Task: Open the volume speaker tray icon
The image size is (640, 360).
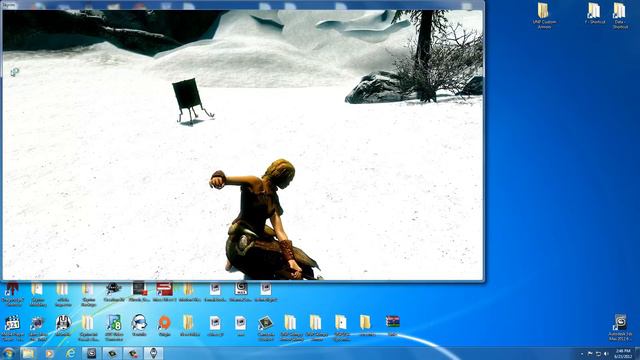Action: point(606,353)
